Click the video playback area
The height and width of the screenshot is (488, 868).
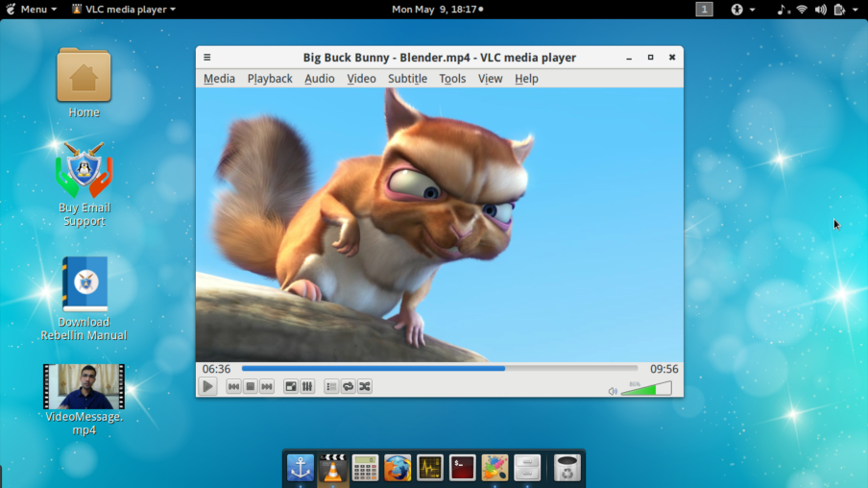[440, 225]
